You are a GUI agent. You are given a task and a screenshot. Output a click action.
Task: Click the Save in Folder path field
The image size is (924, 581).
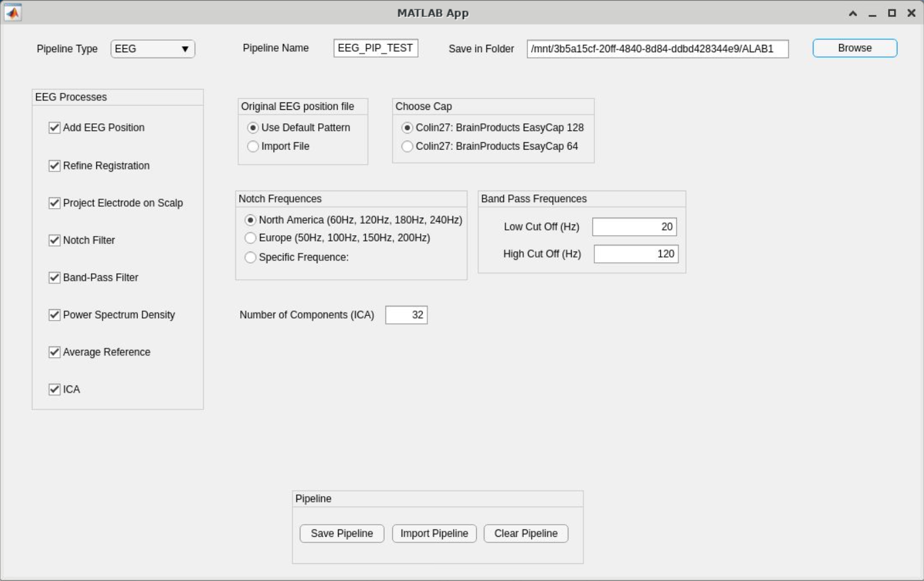point(657,49)
